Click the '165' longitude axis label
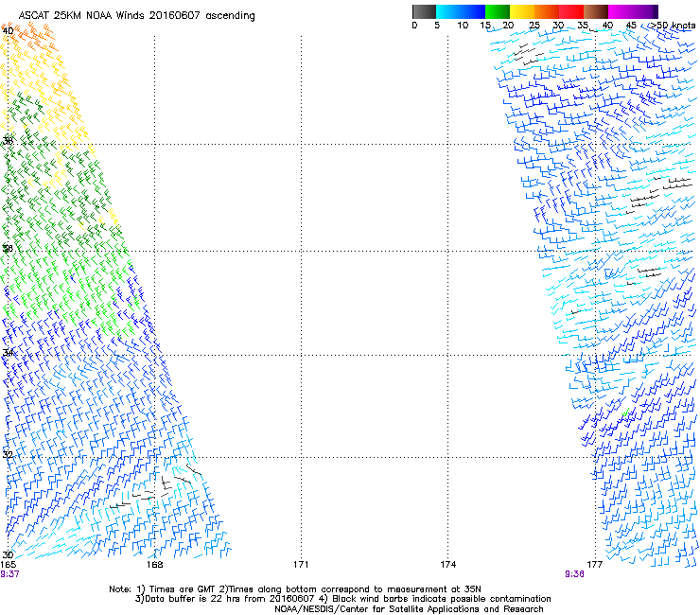700x615 pixels. (8, 565)
